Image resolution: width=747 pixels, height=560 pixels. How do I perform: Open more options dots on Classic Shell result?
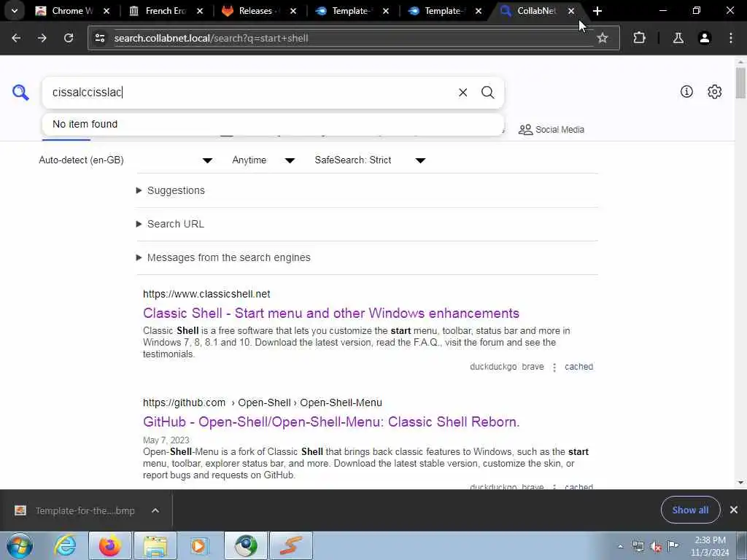(x=554, y=367)
